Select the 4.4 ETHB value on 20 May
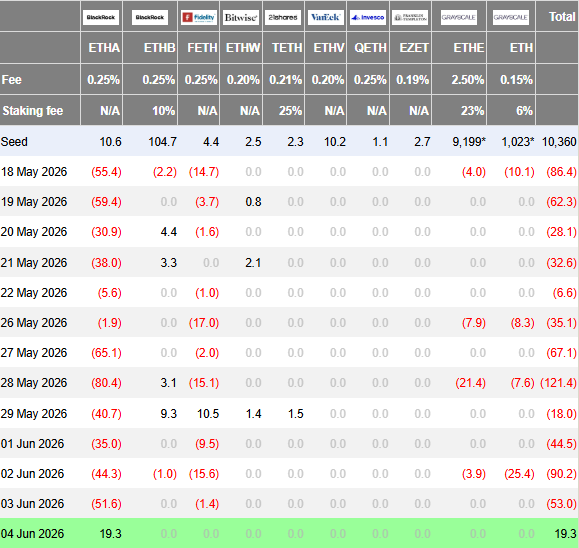579x548 pixels. 169,232
